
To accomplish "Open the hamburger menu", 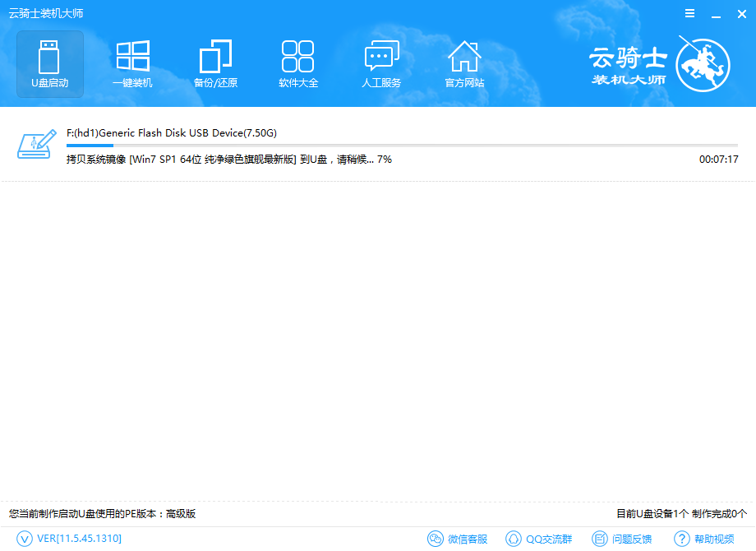I will click(689, 13).
